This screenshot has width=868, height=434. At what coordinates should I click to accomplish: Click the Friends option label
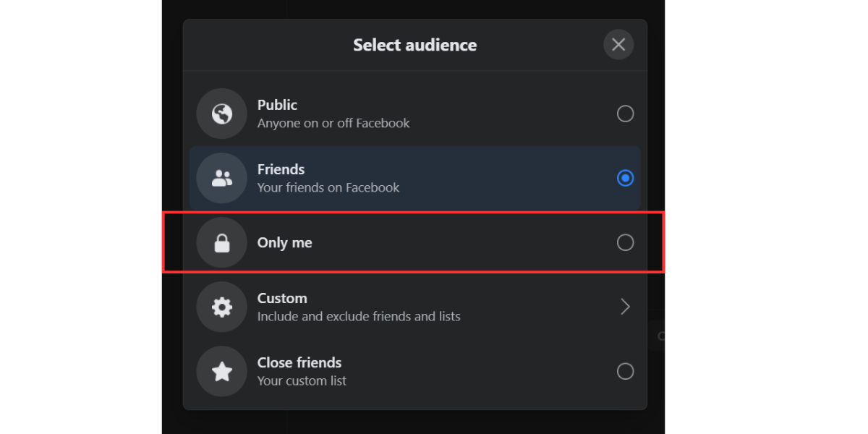tap(281, 169)
